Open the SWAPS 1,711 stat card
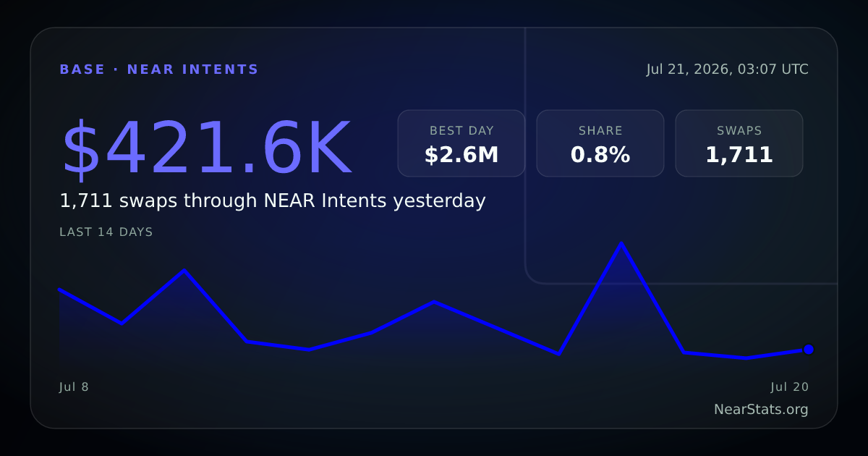Screen dimensions: 868x456 click(x=739, y=143)
